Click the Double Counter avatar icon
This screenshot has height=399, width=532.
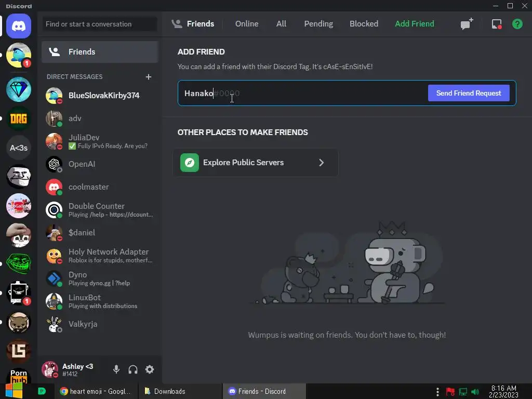[54, 210]
